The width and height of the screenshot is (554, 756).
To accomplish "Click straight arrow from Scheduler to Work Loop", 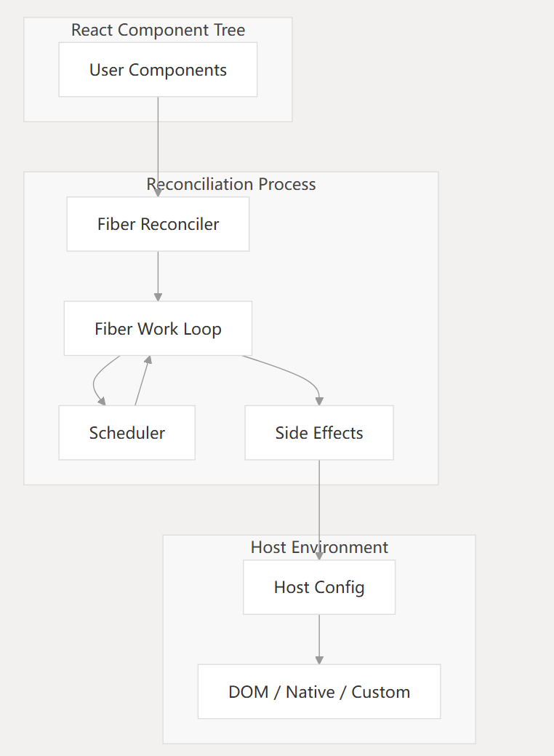I will click(142, 381).
